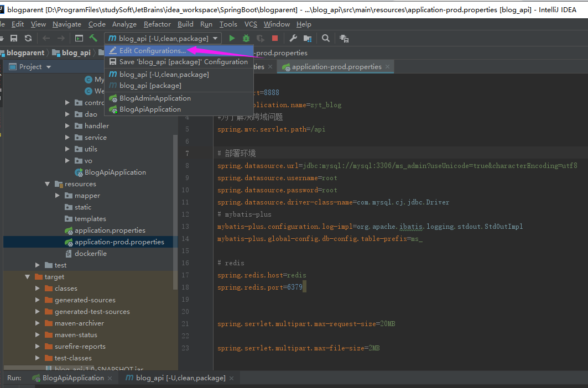588x388 pixels.
Task: Open Search Everywhere magnifier icon
Action: [325, 38]
